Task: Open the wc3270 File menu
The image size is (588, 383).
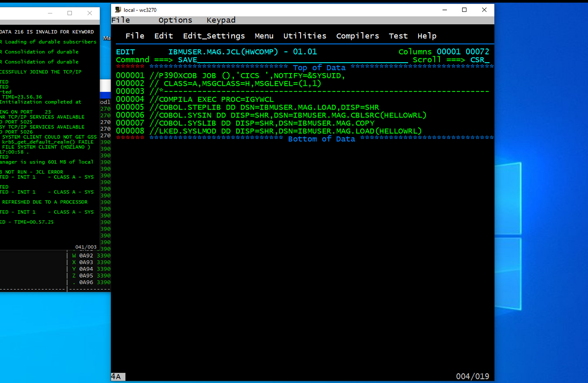Action: coord(121,20)
